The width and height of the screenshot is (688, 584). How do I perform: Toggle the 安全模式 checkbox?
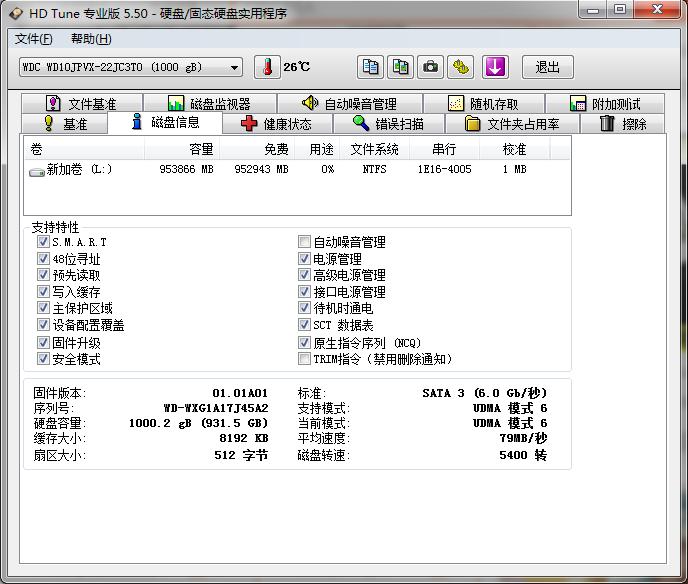pos(43,358)
